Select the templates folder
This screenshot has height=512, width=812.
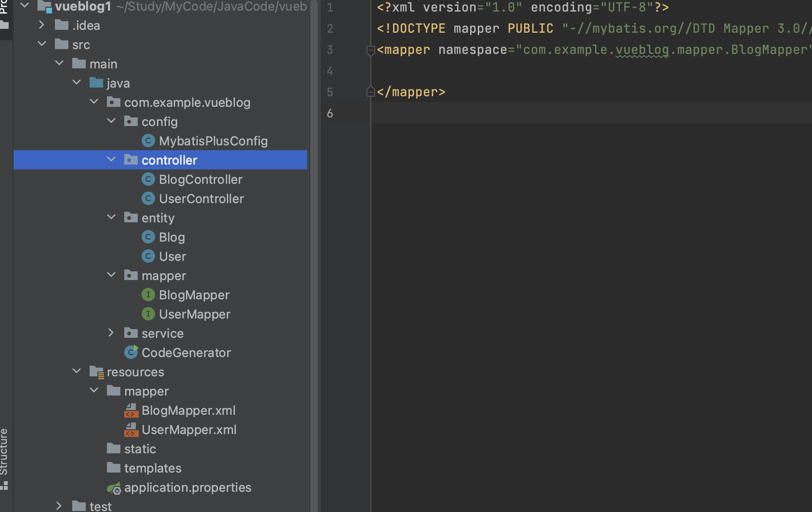(x=153, y=468)
